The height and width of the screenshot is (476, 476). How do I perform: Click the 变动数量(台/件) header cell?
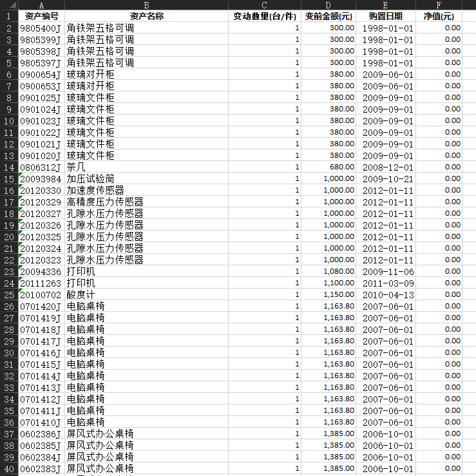[264, 16]
